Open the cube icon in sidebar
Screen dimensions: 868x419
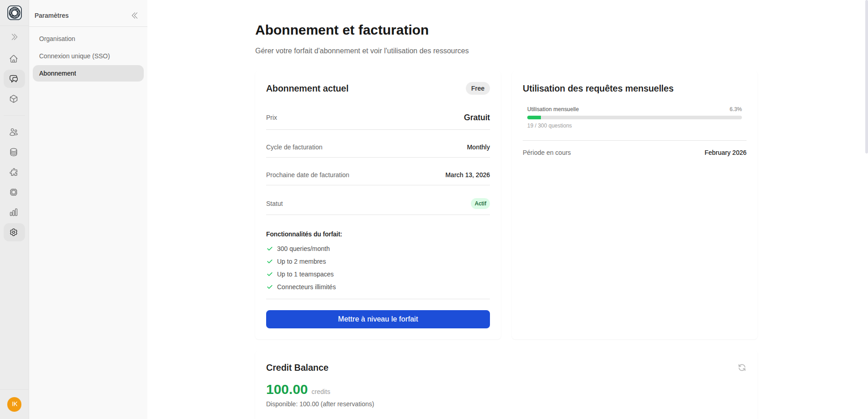14,99
